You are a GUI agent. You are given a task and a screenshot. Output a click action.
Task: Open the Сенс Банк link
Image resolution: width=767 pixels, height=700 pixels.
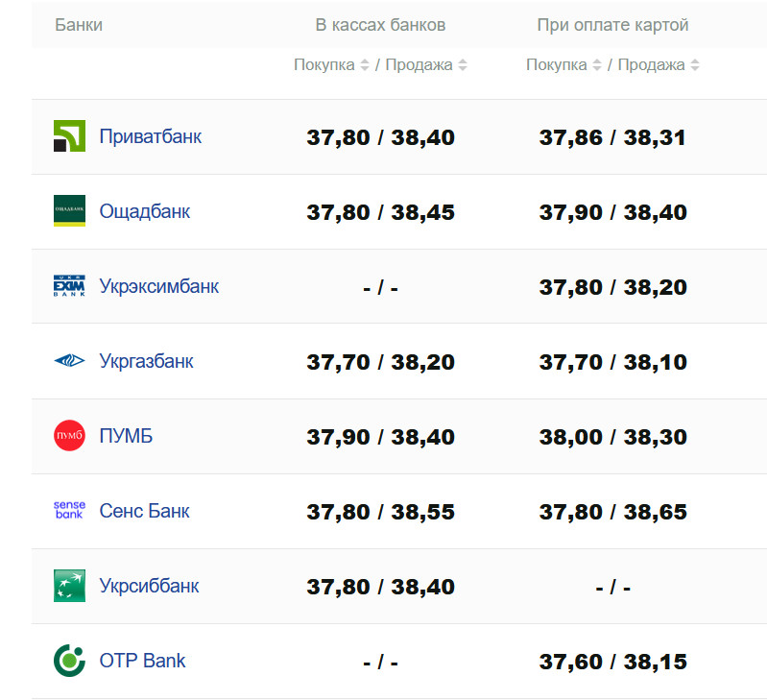click(145, 511)
